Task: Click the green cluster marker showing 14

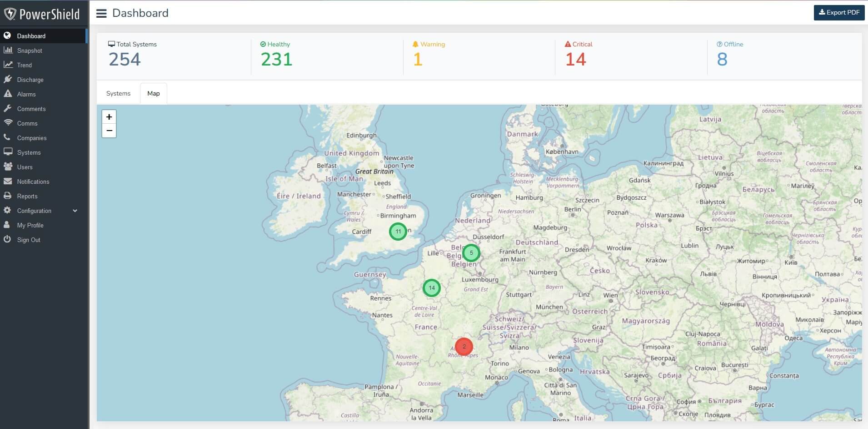Action: (431, 288)
